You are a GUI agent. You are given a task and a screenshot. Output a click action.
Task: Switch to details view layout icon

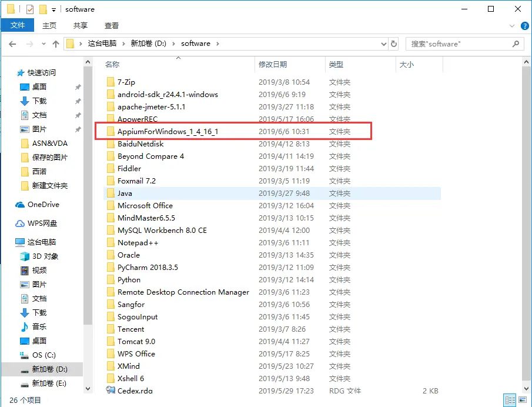[x=510, y=400]
